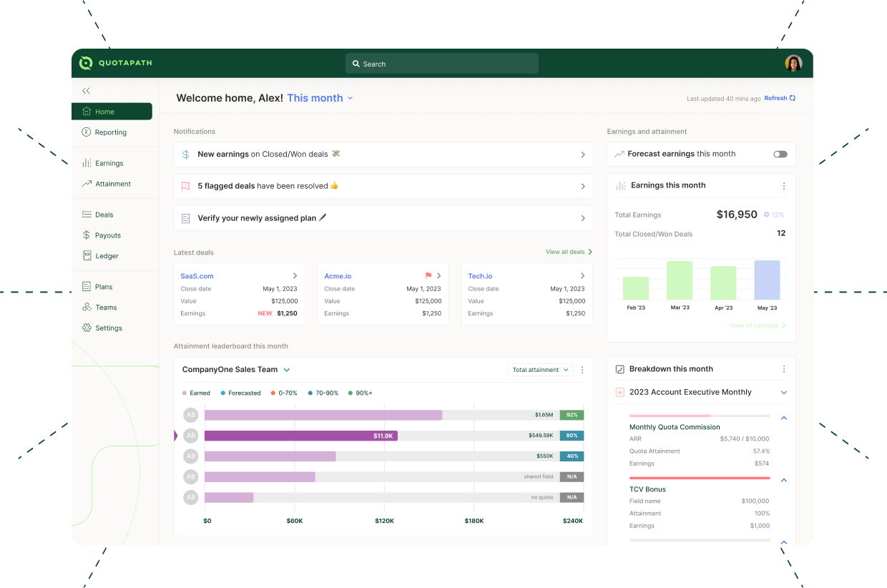Image resolution: width=887 pixels, height=588 pixels.
Task: Click the highlighted $11.9K leaderboard bar
Action: click(301, 436)
